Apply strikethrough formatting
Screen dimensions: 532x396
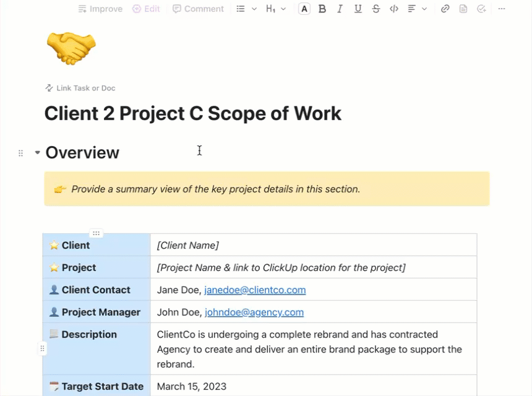tap(375, 9)
